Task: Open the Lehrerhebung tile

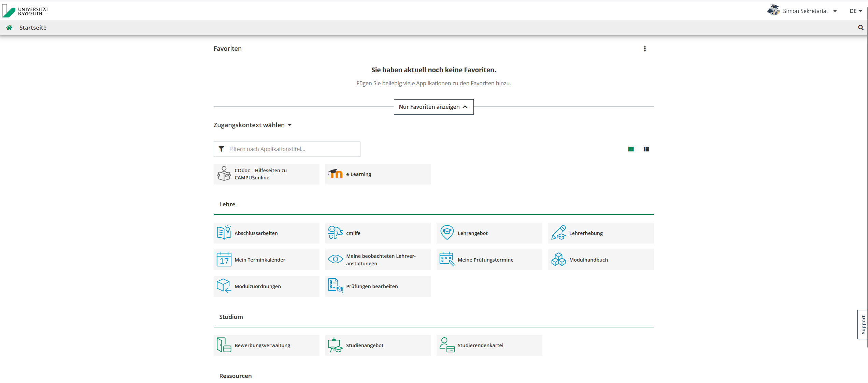Action: 601,233
